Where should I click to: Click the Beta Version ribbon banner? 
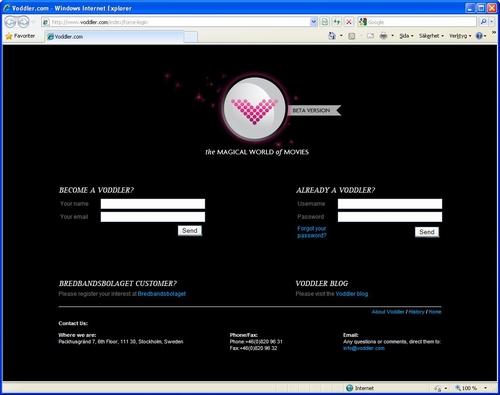(314, 110)
